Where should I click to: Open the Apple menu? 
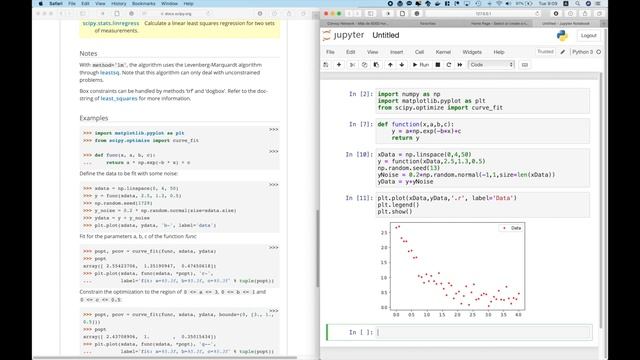coord(40,3)
